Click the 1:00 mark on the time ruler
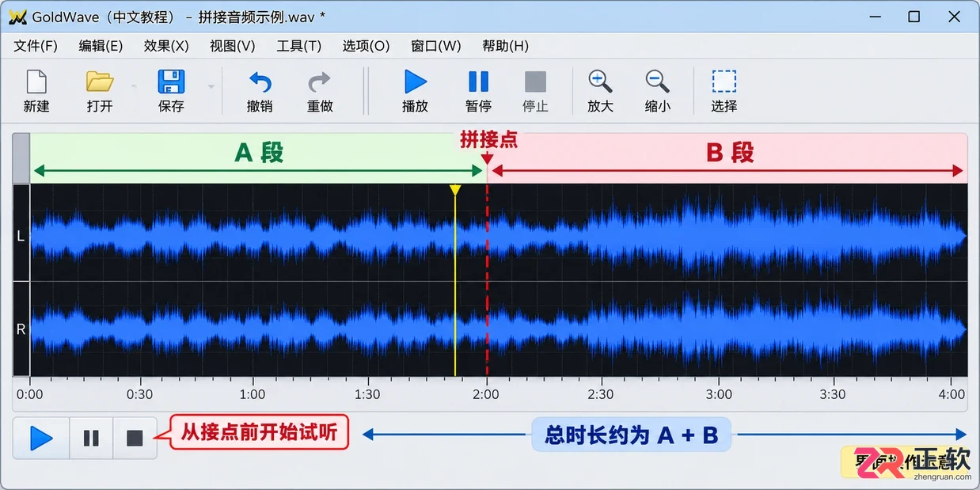Image resolution: width=980 pixels, height=490 pixels. [x=253, y=394]
